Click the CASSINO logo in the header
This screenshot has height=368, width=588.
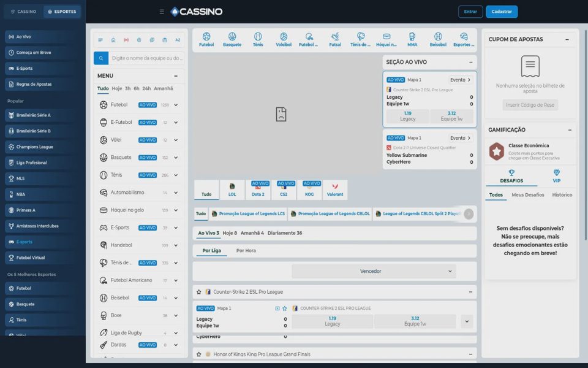click(197, 12)
